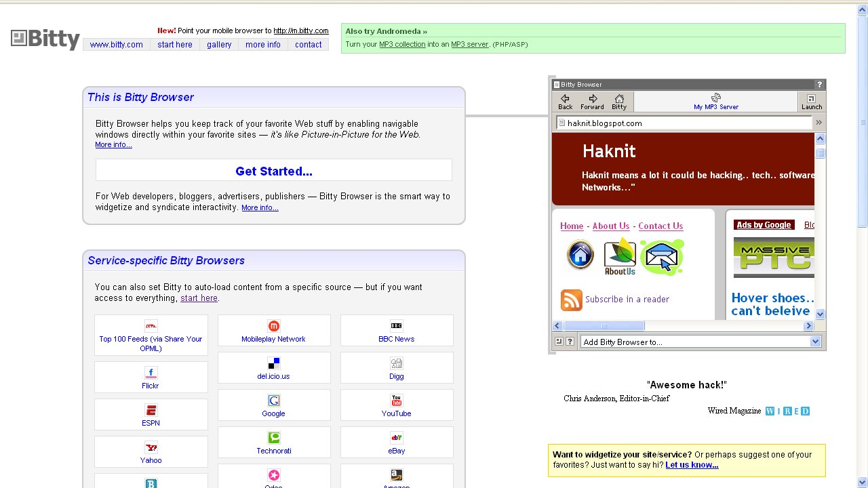868x488 pixels.
Task: Click the http://m.bitty.com link
Action: click(301, 30)
